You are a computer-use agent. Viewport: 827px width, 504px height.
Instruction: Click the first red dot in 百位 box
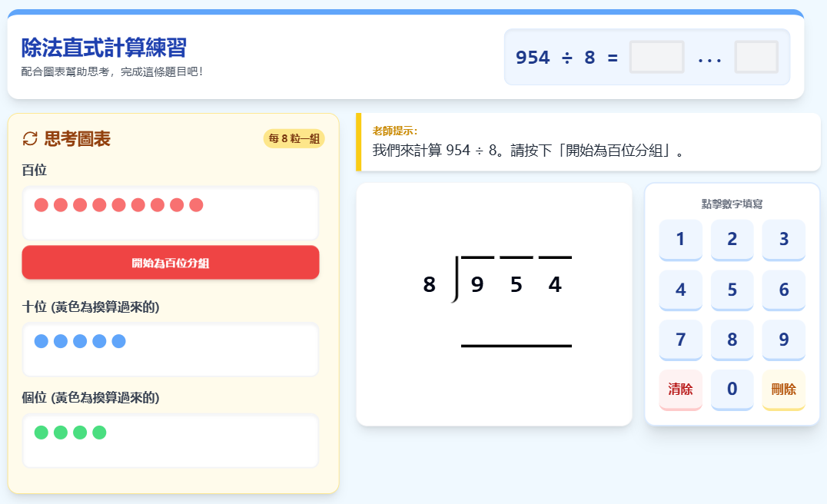[x=42, y=205]
